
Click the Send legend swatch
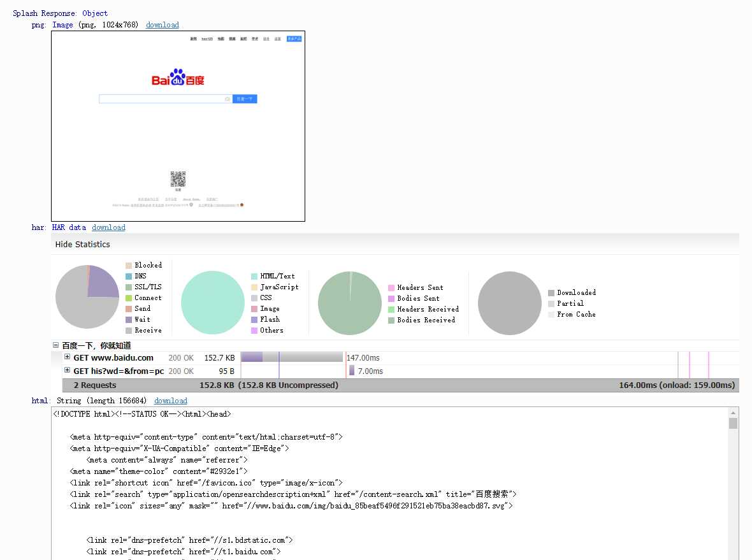pos(129,309)
